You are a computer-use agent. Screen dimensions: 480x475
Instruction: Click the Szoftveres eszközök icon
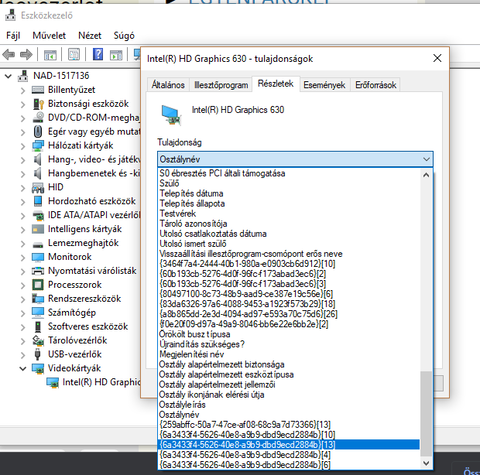click(38, 327)
